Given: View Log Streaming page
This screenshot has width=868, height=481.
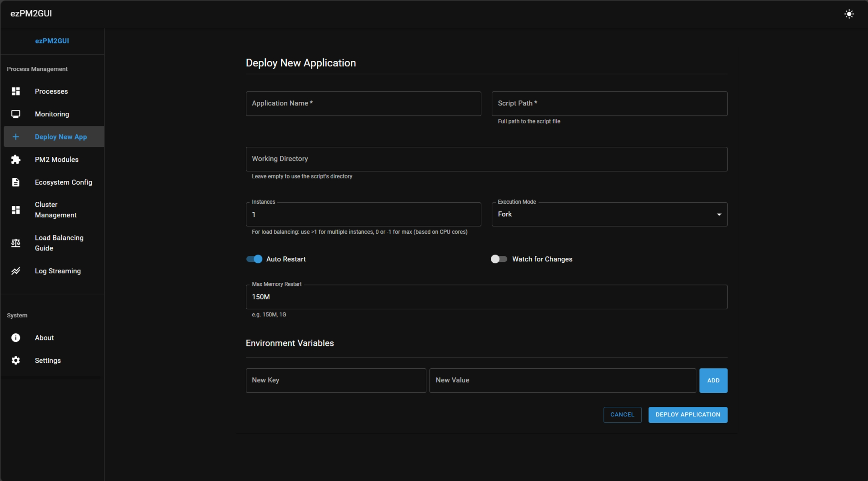Looking at the screenshot, I should [54, 271].
